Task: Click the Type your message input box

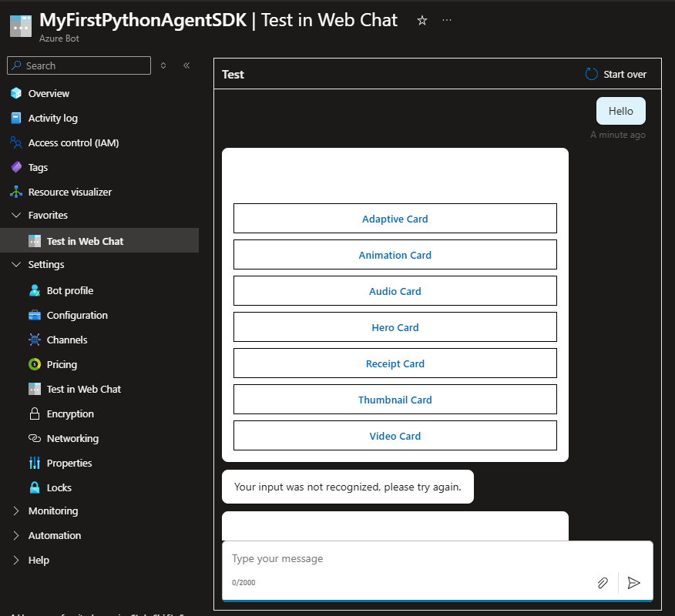Action: [438, 559]
